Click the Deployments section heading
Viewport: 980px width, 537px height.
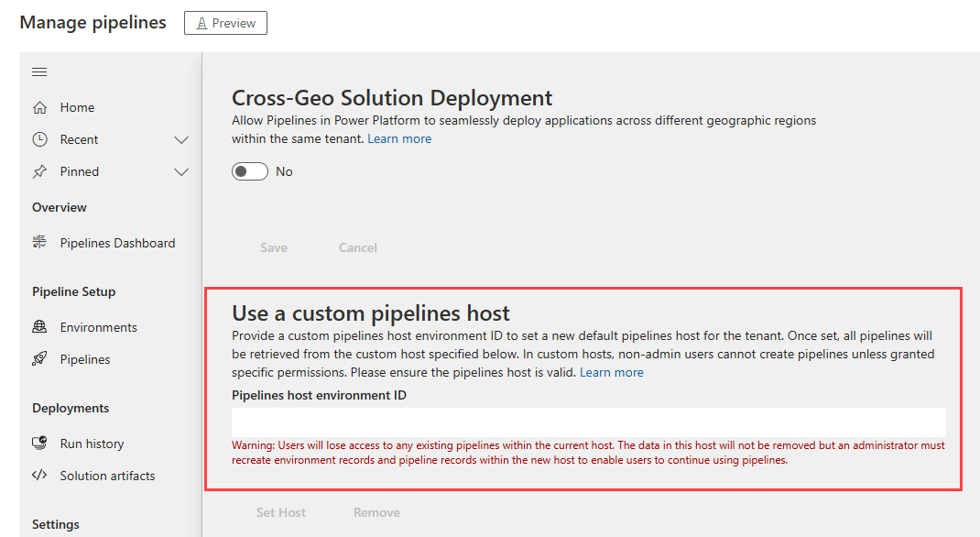(x=71, y=408)
